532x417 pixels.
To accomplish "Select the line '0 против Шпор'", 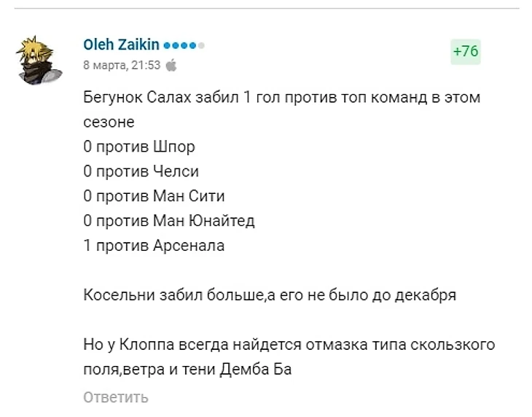I will [139, 147].
